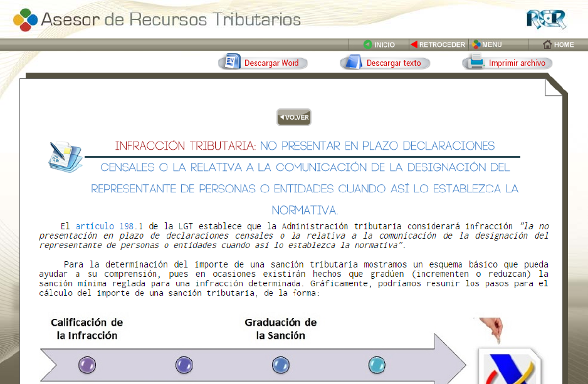This screenshot has width=588, height=384.
Task: Click the colored MENU icon
Action: 476,44
